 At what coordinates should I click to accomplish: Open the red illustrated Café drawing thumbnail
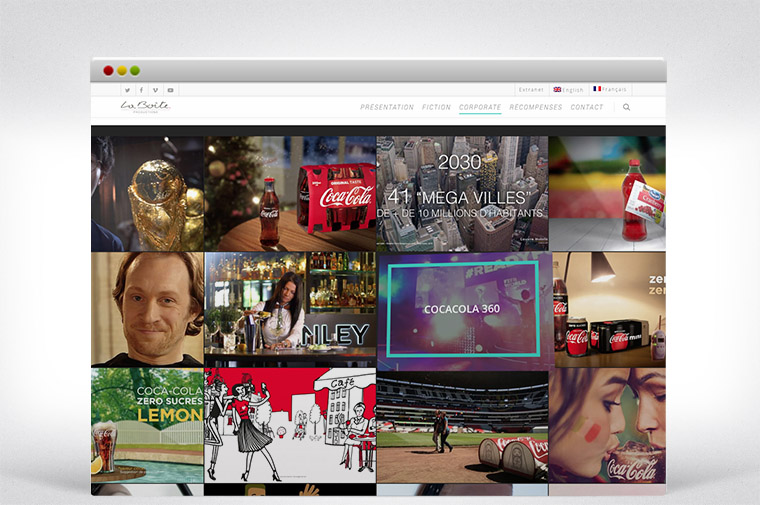pyautogui.click(x=290, y=426)
